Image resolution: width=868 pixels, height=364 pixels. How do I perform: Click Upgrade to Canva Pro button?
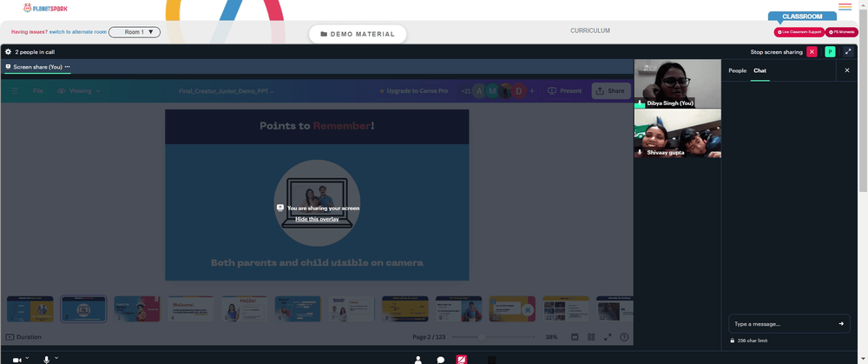(x=413, y=91)
